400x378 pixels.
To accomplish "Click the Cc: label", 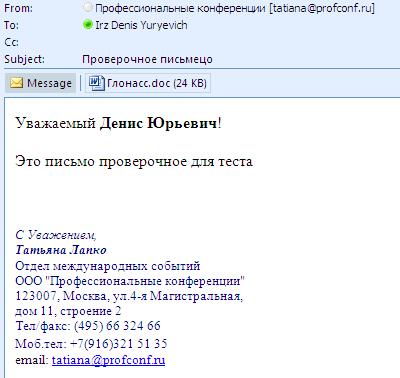I will pos(12,42).
